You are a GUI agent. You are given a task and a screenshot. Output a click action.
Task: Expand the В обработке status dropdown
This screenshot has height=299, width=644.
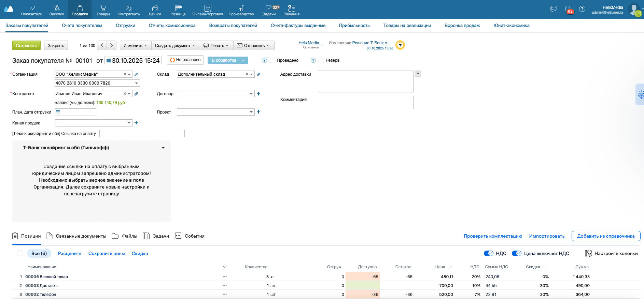(243, 60)
